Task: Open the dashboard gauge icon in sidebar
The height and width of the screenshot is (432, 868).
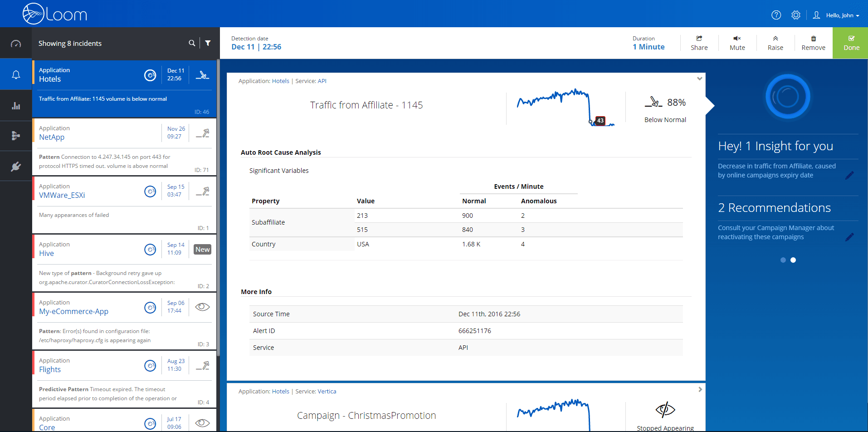Action: click(16, 44)
